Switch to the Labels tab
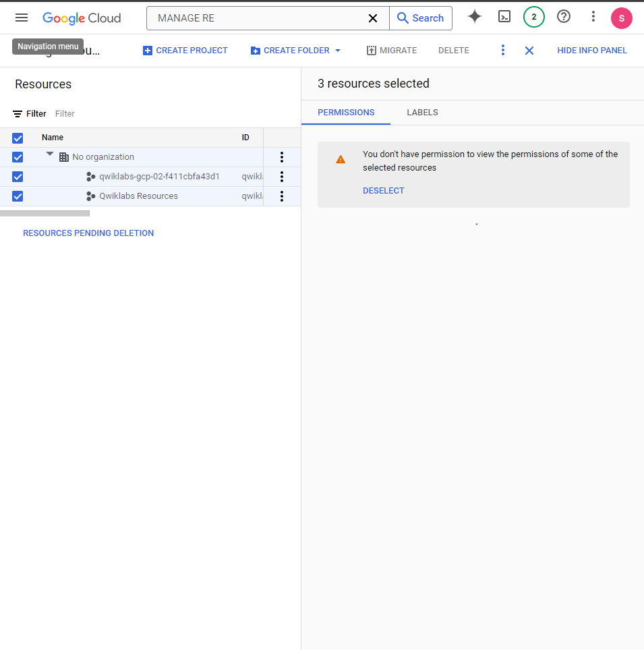Image resolution: width=644 pixels, height=650 pixels. [422, 113]
